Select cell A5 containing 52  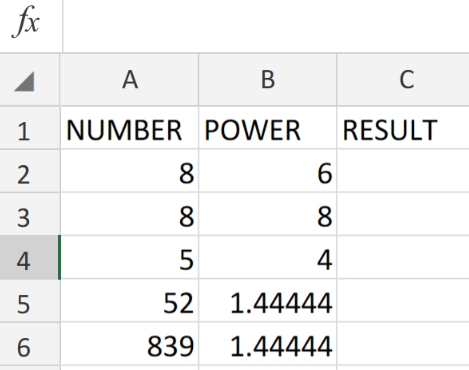pyautogui.click(x=129, y=301)
